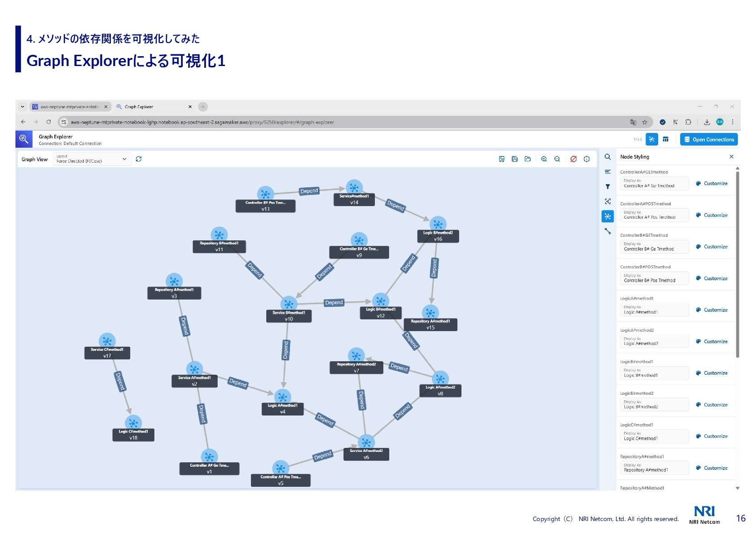Toggle the Node Styling sidebar button
Image resolution: width=756 pixels, height=535 pixels.
click(607, 217)
